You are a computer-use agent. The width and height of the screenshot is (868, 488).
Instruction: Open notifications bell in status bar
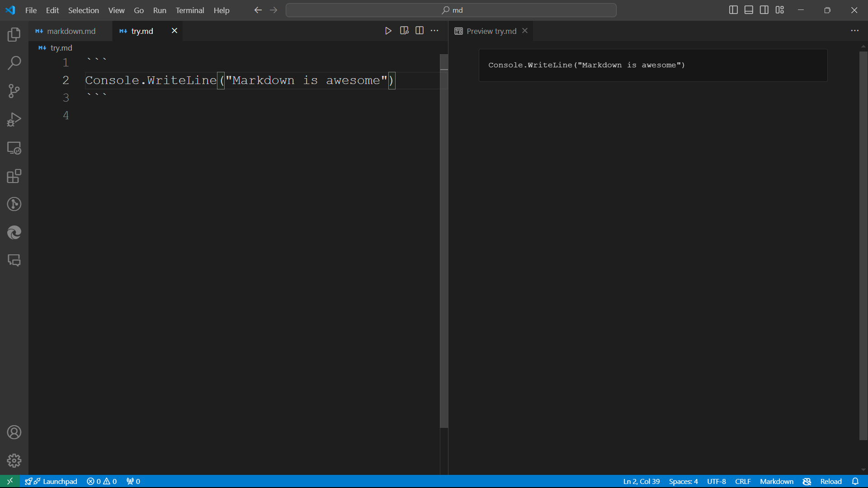coord(855,481)
